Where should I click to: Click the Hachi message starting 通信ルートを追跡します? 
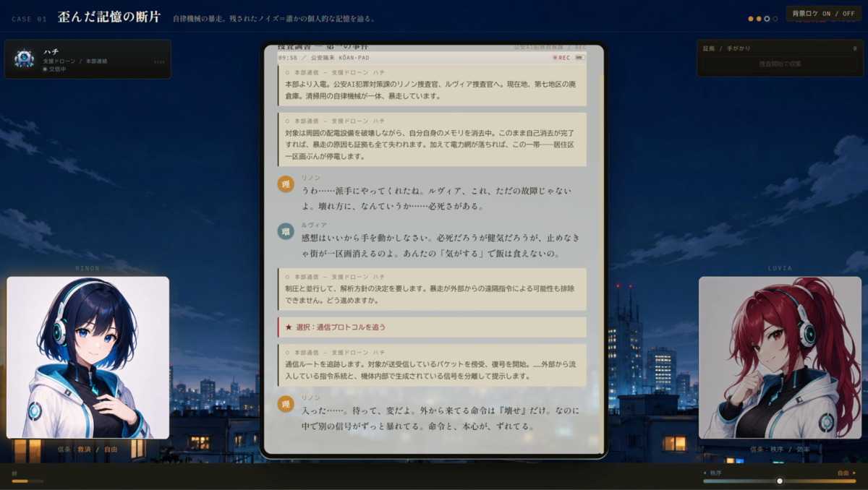point(432,365)
